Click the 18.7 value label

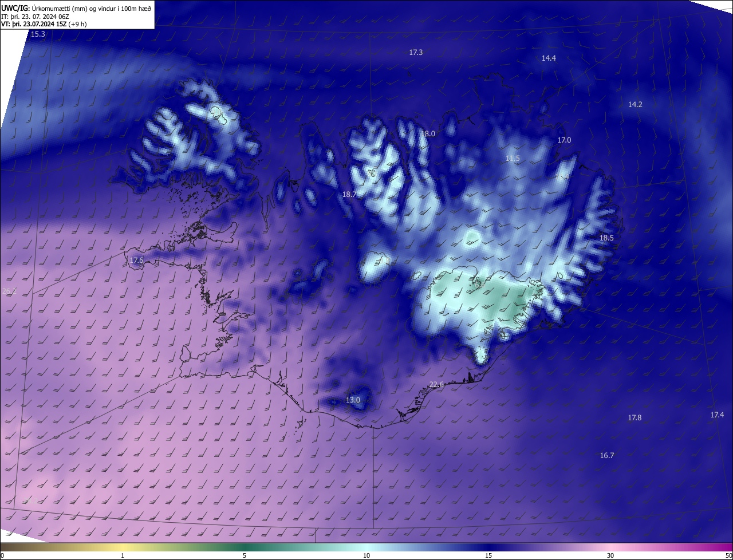(349, 195)
